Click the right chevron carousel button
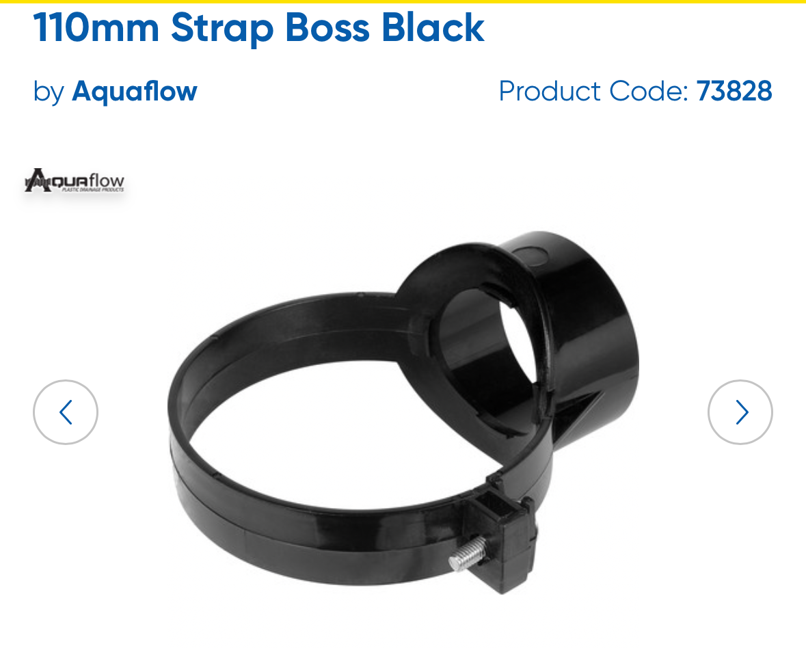Screen dimensions: 806x672 click(740, 412)
